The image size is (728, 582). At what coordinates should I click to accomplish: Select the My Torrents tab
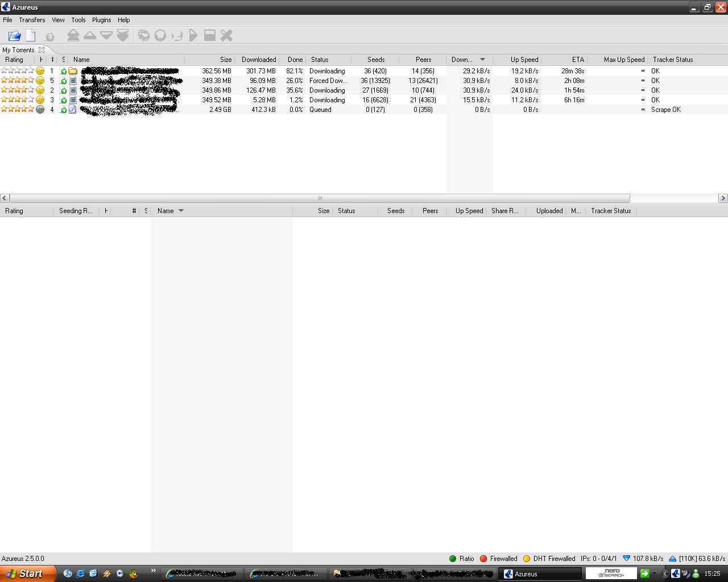pos(18,50)
